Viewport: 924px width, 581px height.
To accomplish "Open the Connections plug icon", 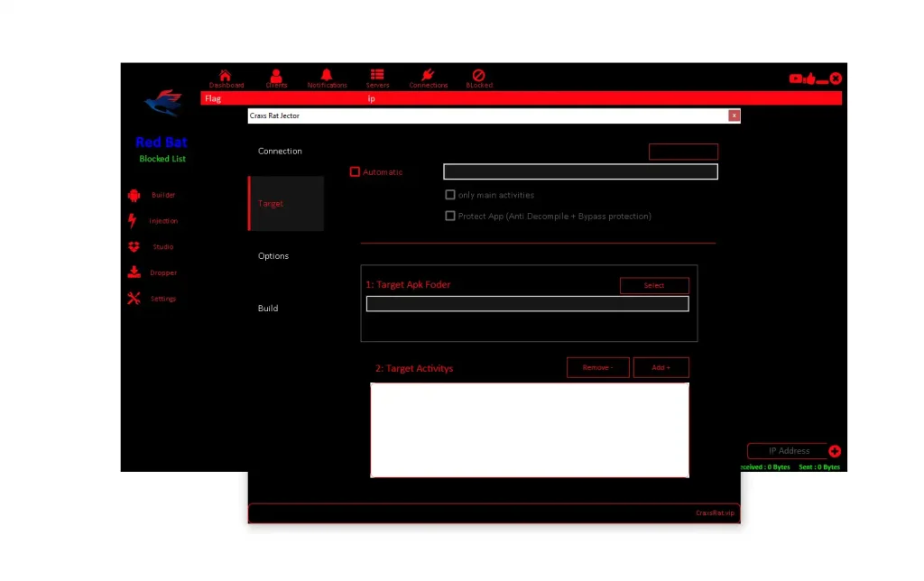I will click(428, 76).
